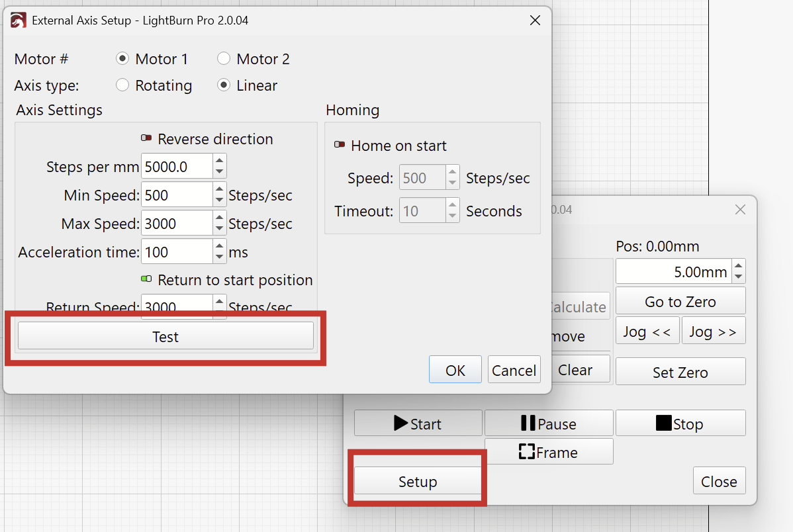Decrease Min Speed using down arrow
The image size is (793, 532).
(x=220, y=201)
